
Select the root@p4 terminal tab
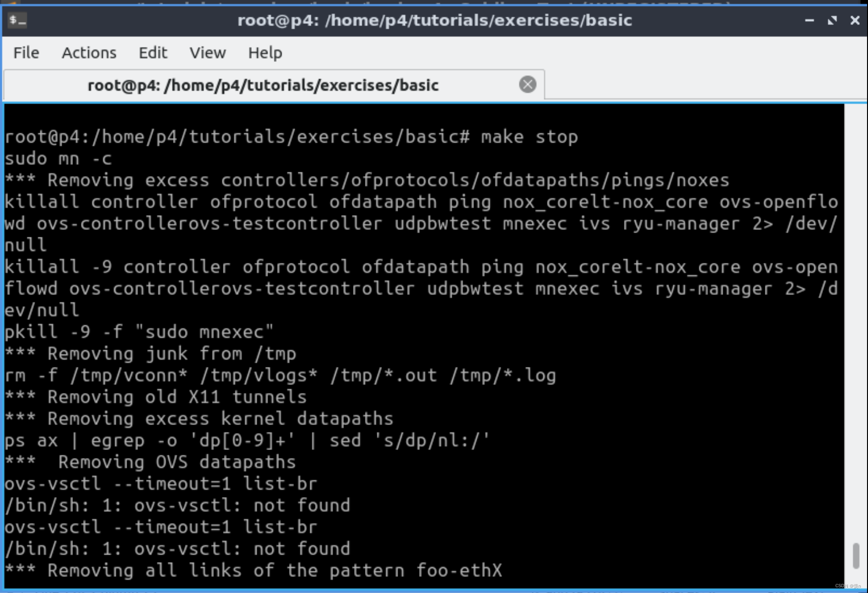pyautogui.click(x=263, y=85)
